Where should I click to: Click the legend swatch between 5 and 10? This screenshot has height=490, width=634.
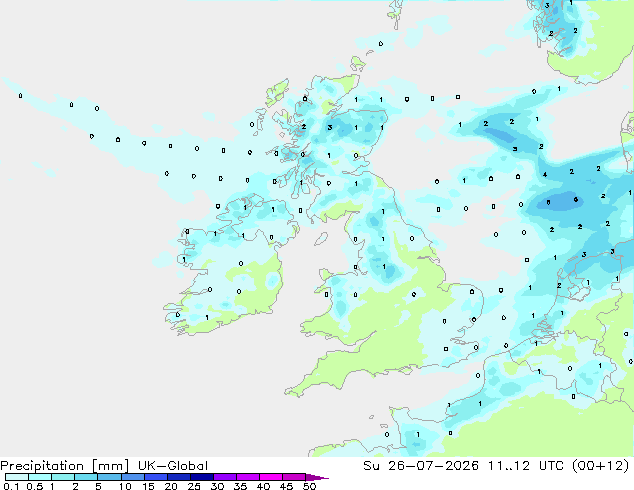pos(109,477)
